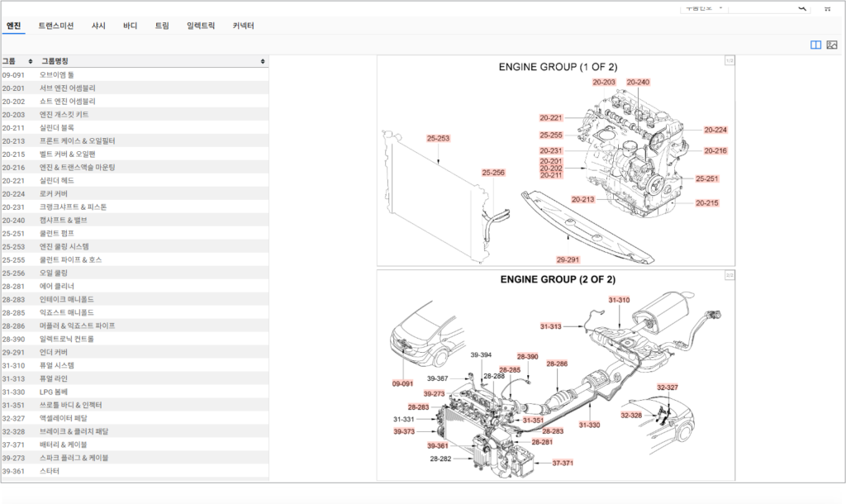The width and height of the screenshot is (846, 504).
Task: Click the search magnifier icon
Action: [801, 7]
